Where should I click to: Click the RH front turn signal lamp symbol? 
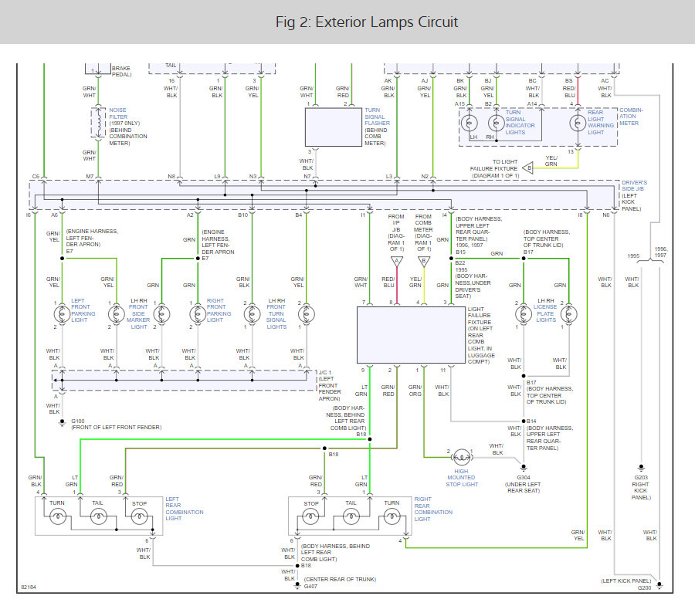307,314
